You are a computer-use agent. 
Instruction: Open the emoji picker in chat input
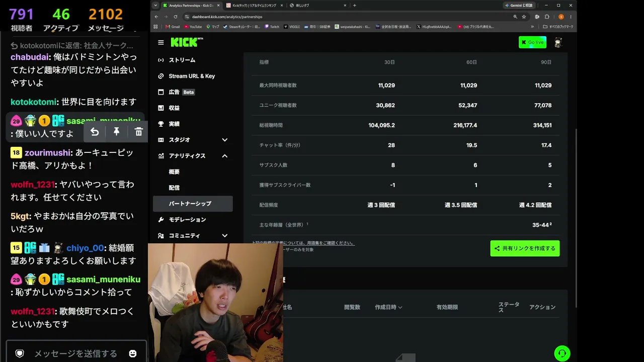[133, 353]
